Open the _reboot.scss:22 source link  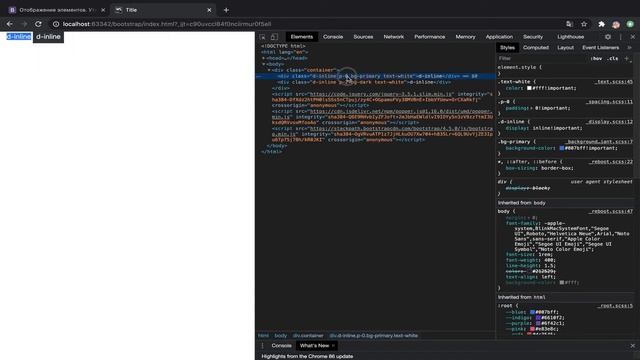[611, 162]
